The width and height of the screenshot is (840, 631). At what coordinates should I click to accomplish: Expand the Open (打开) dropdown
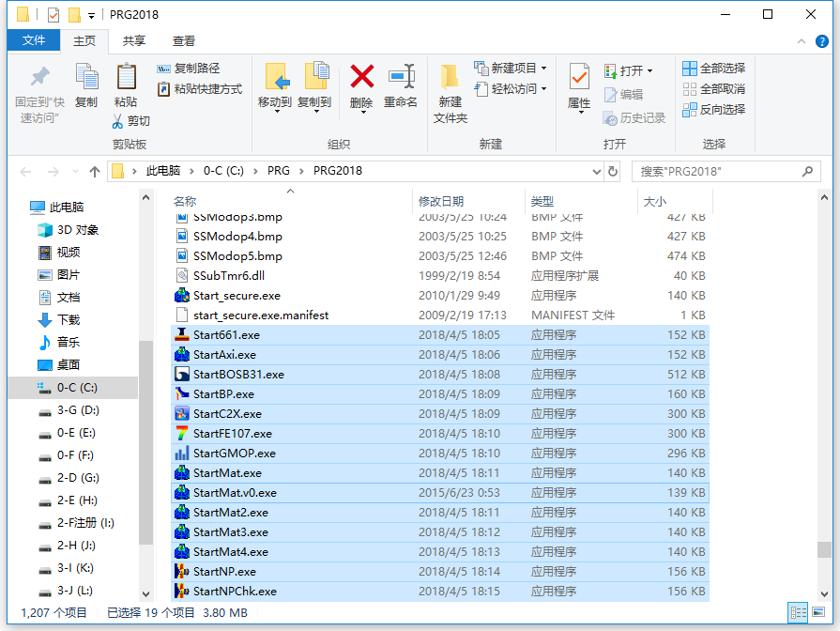pos(649,71)
